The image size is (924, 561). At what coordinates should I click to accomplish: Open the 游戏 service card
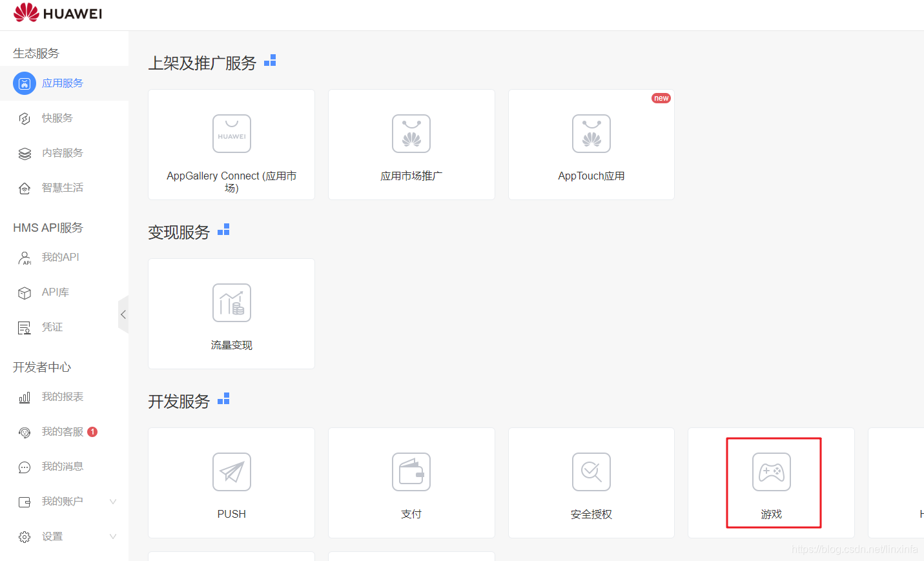pyautogui.click(x=772, y=483)
